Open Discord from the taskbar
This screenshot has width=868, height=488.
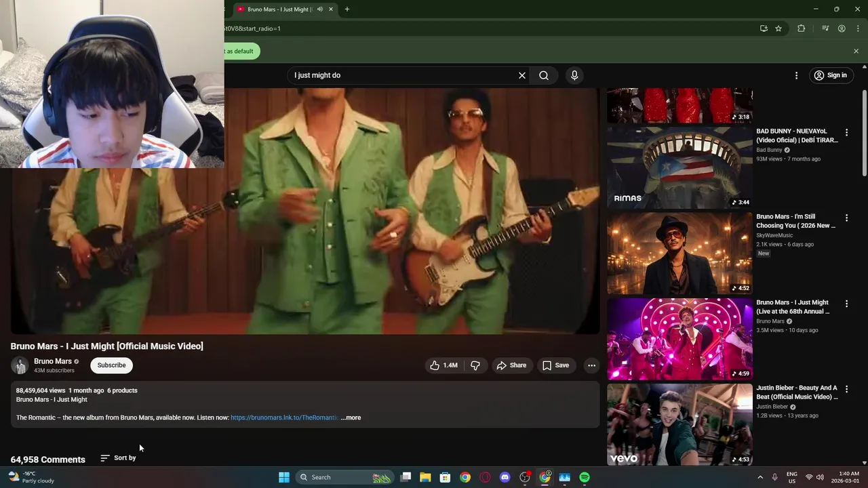[x=505, y=477]
